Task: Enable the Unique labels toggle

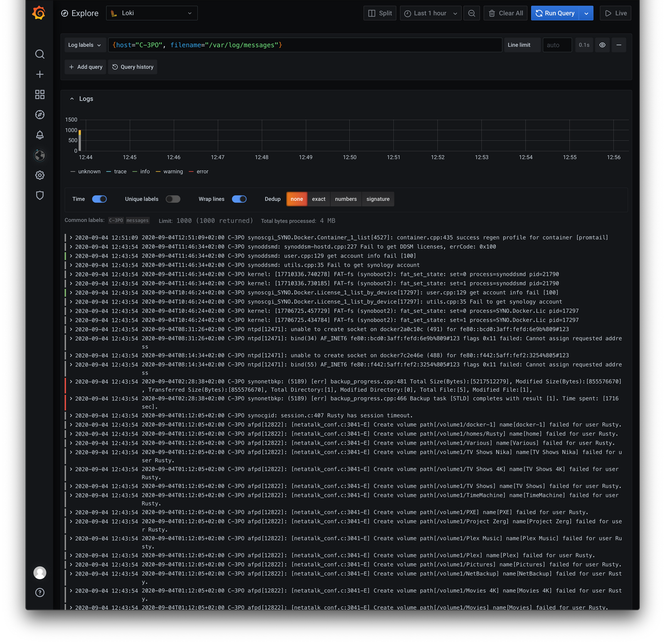Action: 173,199
